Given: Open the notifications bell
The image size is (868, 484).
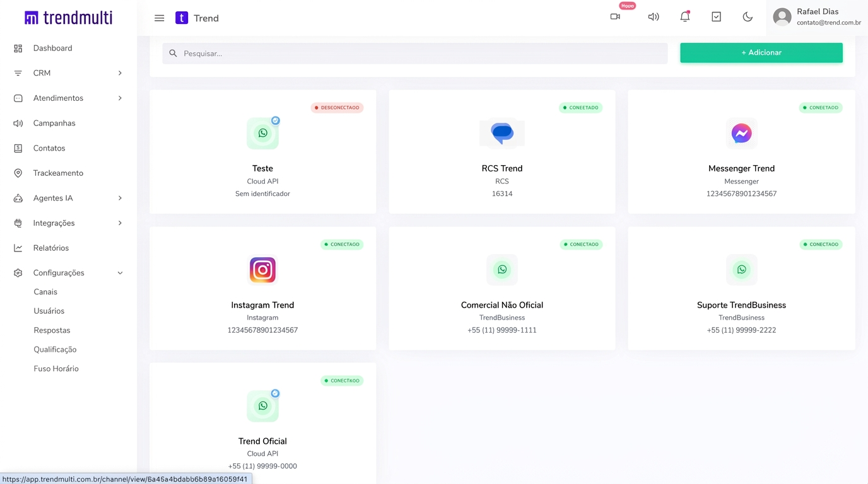Looking at the screenshot, I should pyautogui.click(x=684, y=17).
